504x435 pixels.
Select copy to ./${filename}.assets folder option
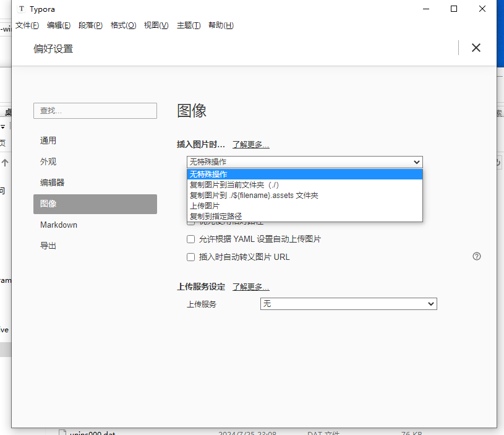pyautogui.click(x=254, y=195)
